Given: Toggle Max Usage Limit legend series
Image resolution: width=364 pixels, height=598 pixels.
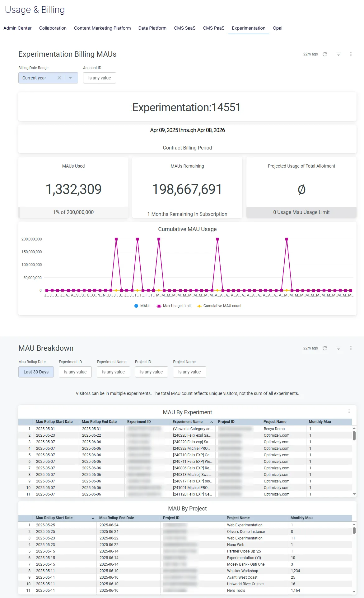Looking at the screenshot, I should point(174,306).
